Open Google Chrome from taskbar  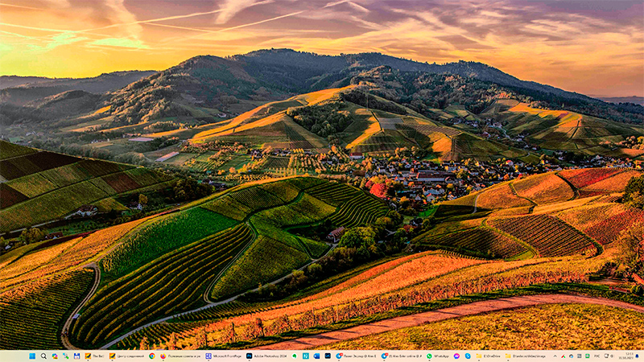tap(152, 356)
